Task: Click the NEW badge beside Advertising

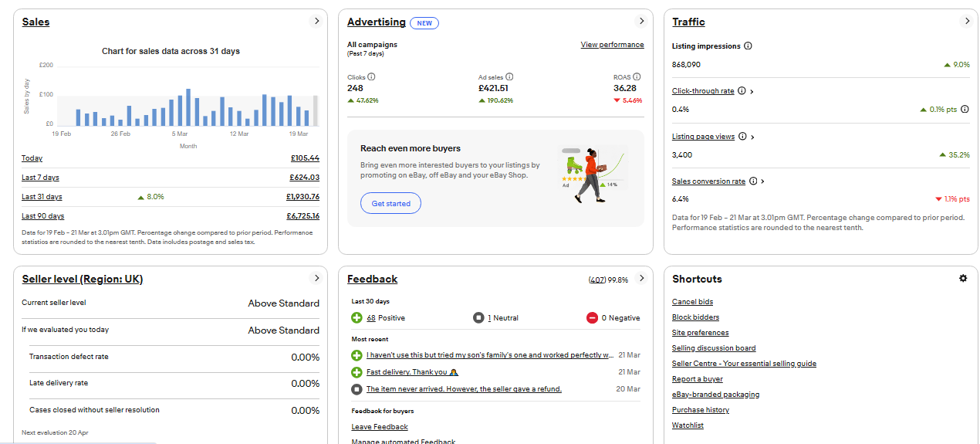Action: click(x=424, y=23)
